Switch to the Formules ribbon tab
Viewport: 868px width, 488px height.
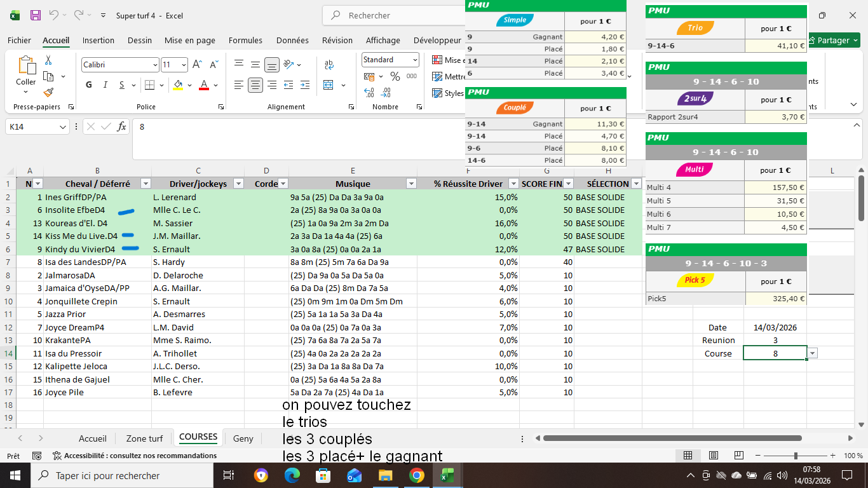[245, 40]
